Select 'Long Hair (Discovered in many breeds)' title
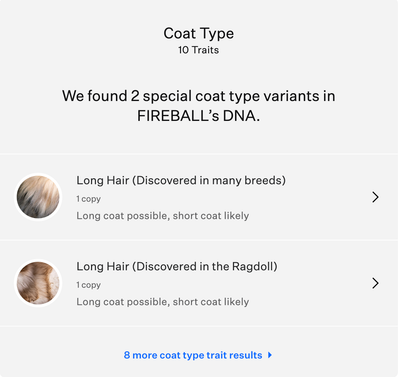Screen dimensions: 399x377 [181, 180]
